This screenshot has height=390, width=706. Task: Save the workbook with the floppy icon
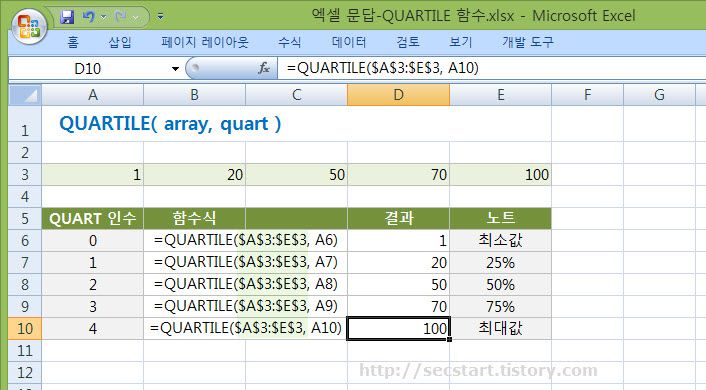(x=68, y=17)
